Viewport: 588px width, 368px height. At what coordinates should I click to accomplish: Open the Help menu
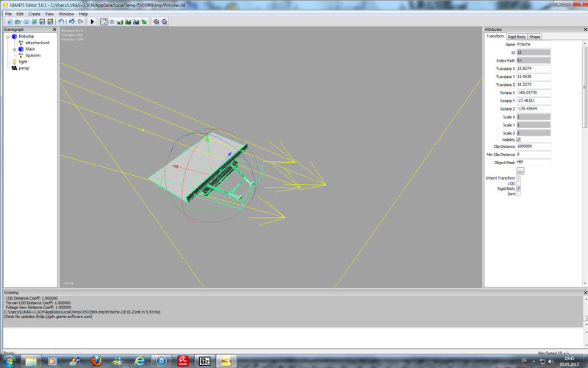tap(83, 14)
